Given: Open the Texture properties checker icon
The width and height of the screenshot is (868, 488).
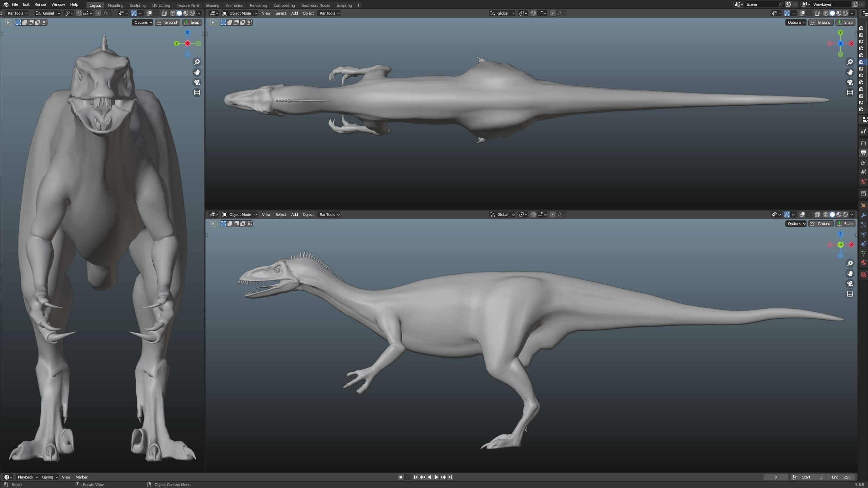Looking at the screenshot, I should (864, 275).
